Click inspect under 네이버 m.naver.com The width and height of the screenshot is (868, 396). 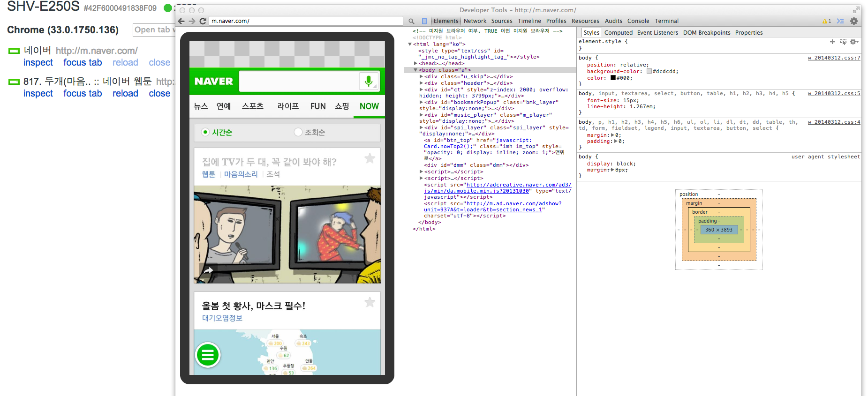(x=38, y=63)
